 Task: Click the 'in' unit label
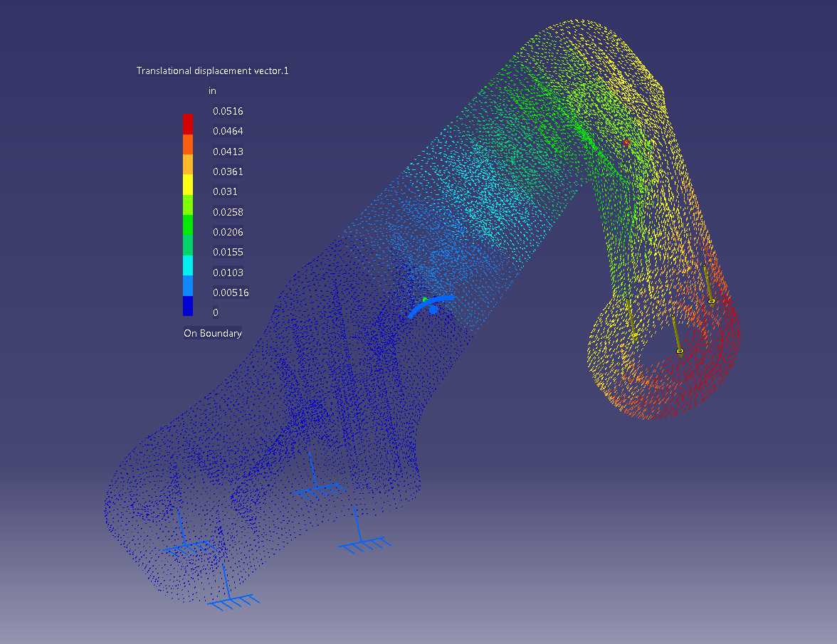tap(212, 90)
